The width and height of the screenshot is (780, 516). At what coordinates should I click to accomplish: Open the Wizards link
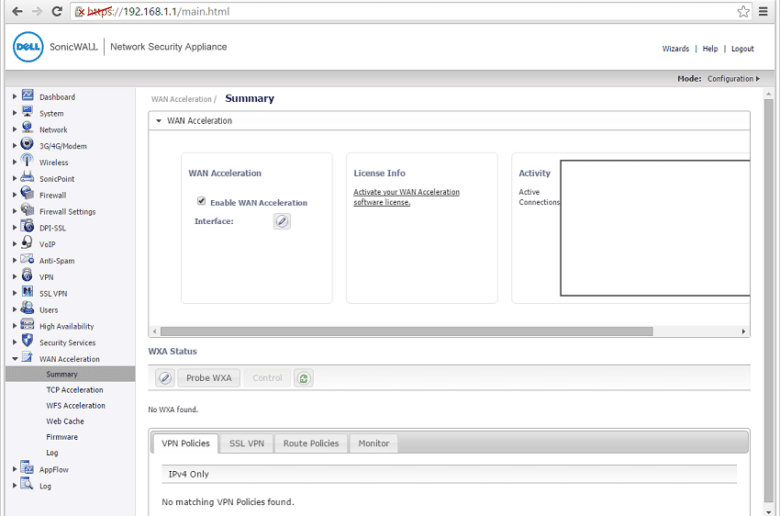(x=676, y=49)
